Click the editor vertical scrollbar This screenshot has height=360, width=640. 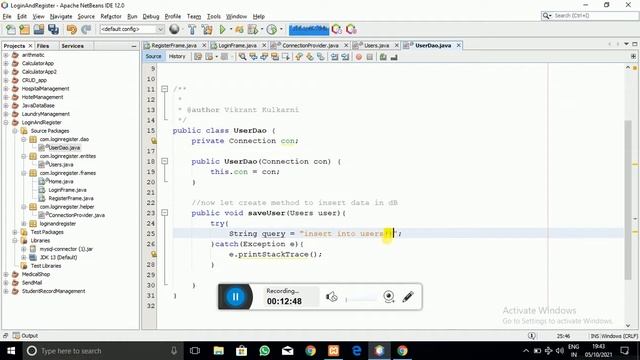(628, 200)
